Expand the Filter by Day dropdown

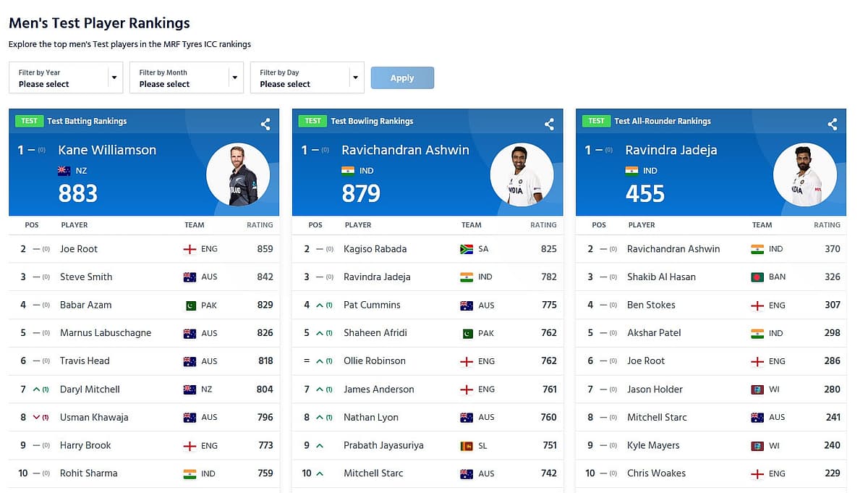307,77
